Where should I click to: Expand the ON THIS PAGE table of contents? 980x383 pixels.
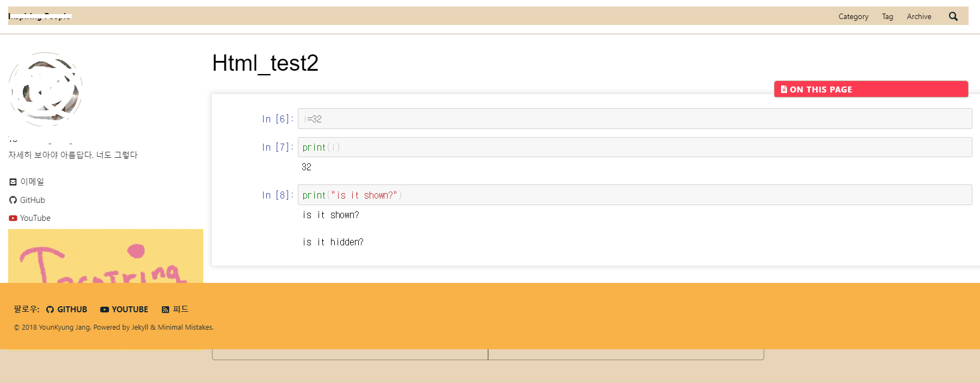pos(871,89)
